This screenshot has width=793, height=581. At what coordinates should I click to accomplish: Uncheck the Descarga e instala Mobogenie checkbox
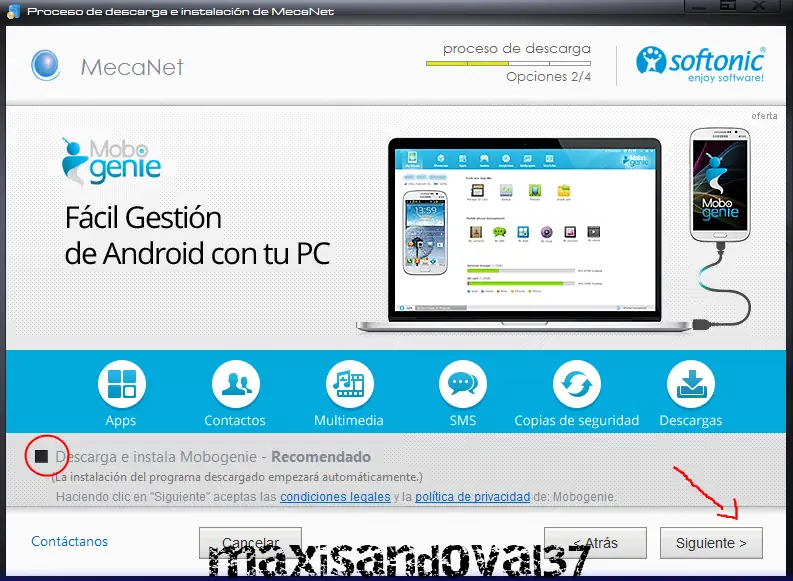point(41,457)
